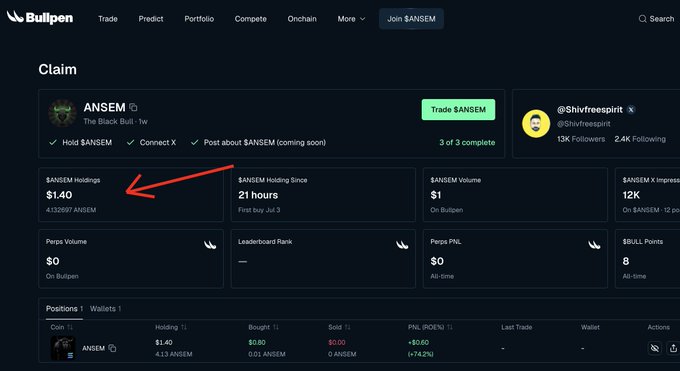
Task: View the Shivfreespirit profile picture
Action: click(536, 124)
